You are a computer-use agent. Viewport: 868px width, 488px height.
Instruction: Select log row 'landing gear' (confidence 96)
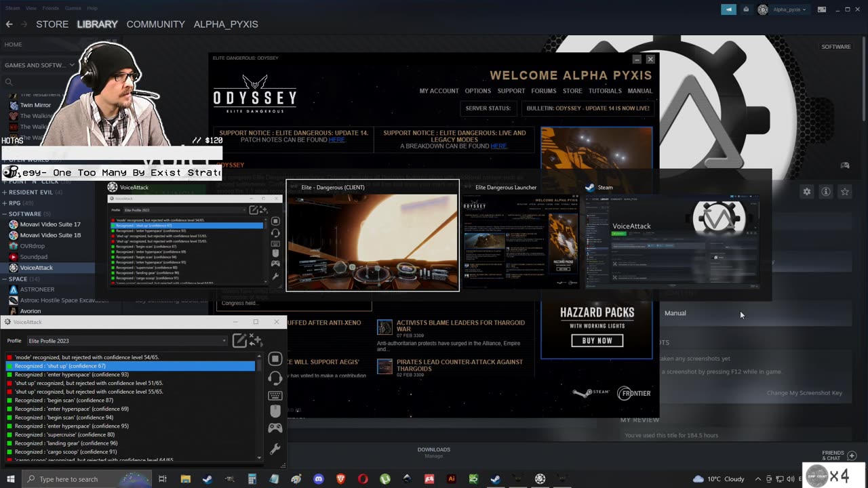(x=130, y=443)
